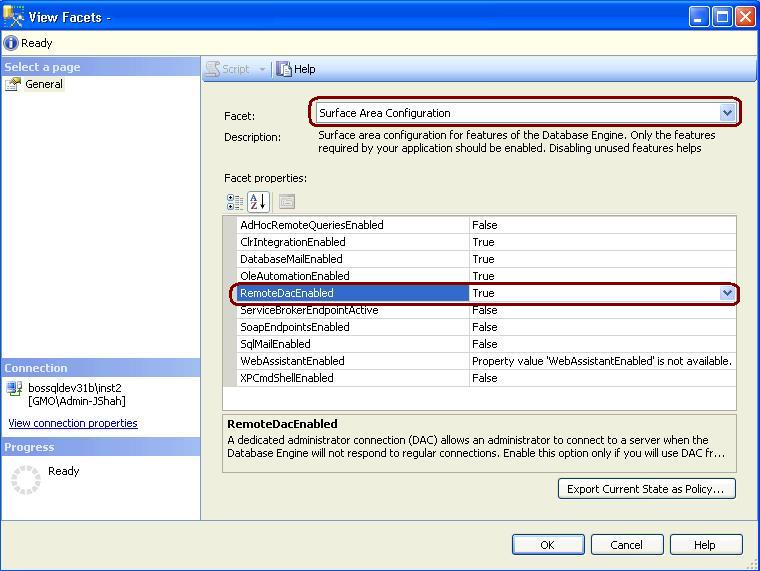Viewport: 760px width, 571px height.
Task: Open the Script dropdown arrow
Action: point(263,69)
